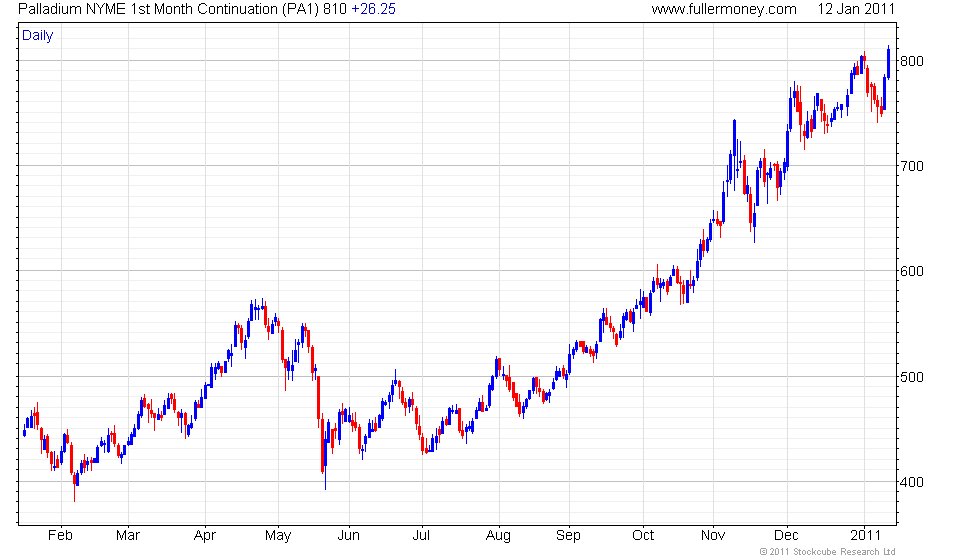Click the 700 price axis label
Image resolution: width=980 pixels, height=560 pixels.
911,166
